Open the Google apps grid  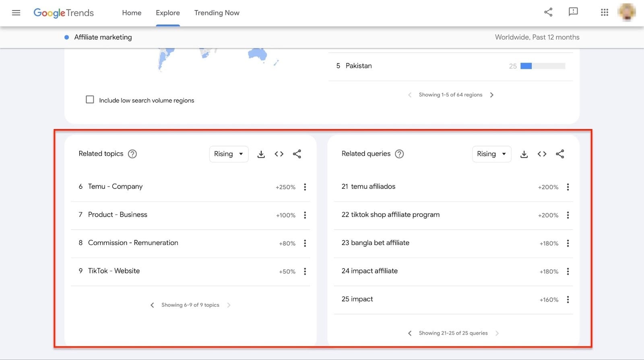pos(605,12)
